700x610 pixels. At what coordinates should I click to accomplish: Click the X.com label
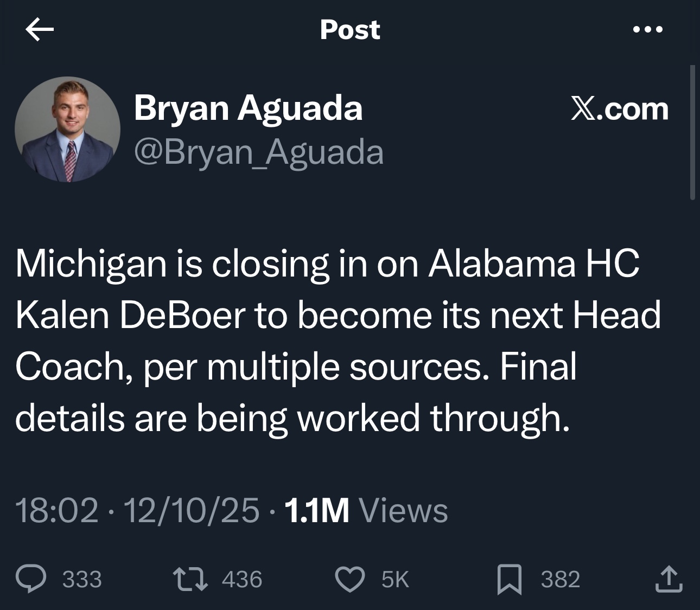[x=619, y=109]
